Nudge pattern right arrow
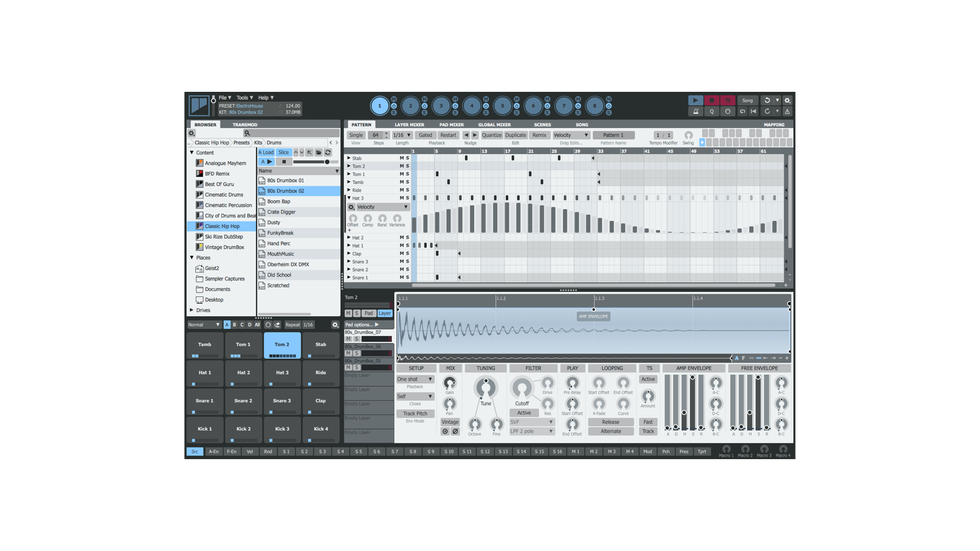980x551 pixels. point(475,135)
